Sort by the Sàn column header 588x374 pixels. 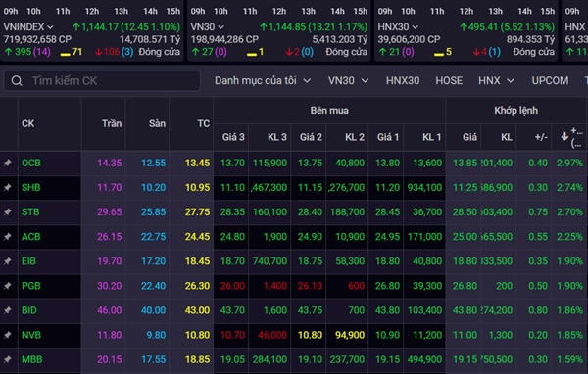coord(157,123)
